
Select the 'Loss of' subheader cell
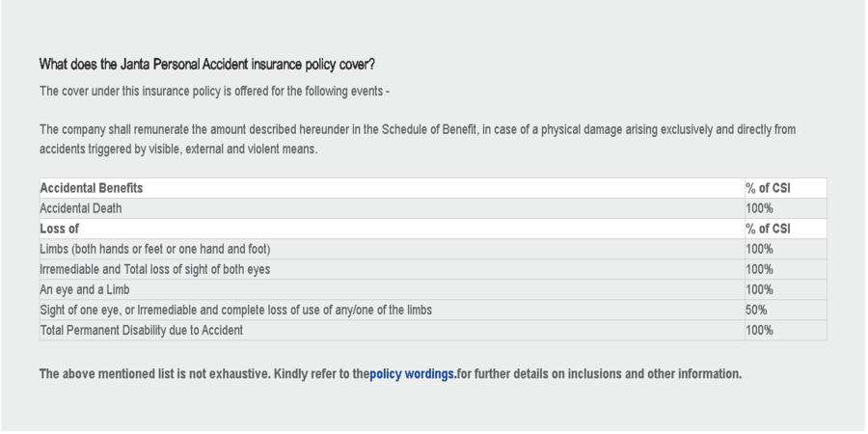60,229
